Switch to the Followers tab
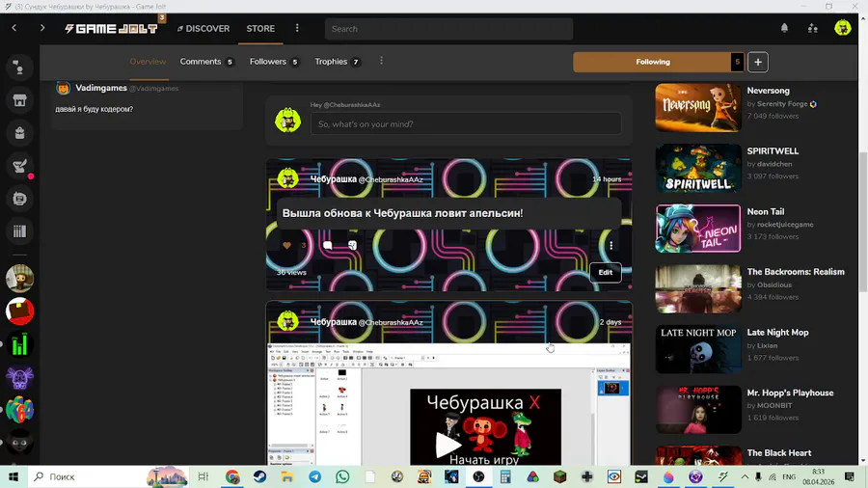The width and height of the screenshot is (868, 488). [274, 62]
